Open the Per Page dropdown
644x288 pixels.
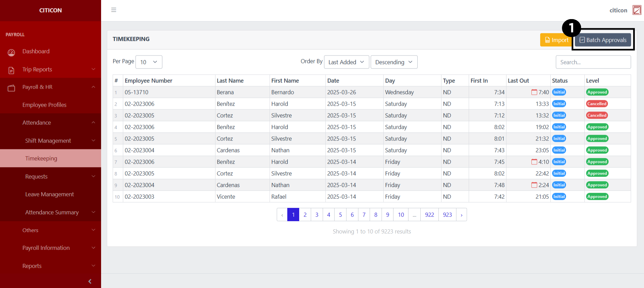tap(149, 62)
